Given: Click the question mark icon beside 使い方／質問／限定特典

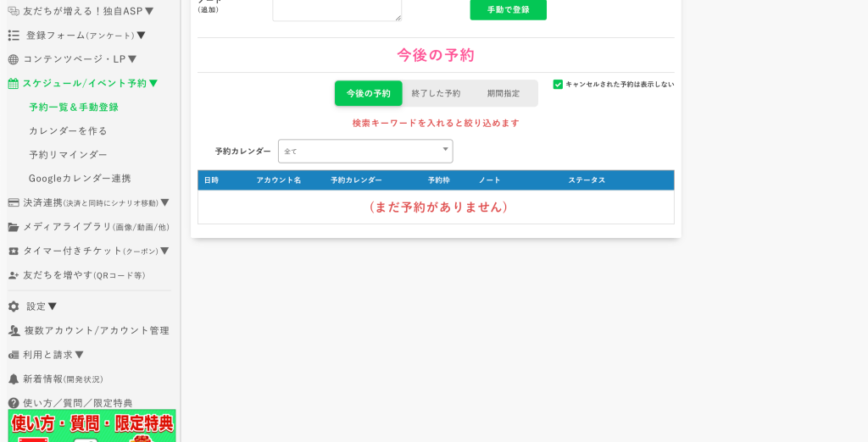Looking at the screenshot, I should 14,403.
